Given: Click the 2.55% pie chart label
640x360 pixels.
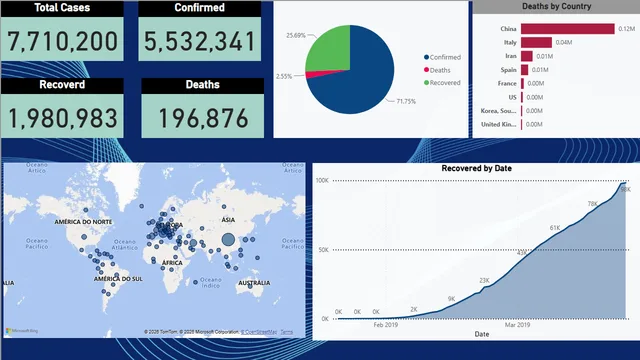Looking at the screenshot, I should click(284, 76).
